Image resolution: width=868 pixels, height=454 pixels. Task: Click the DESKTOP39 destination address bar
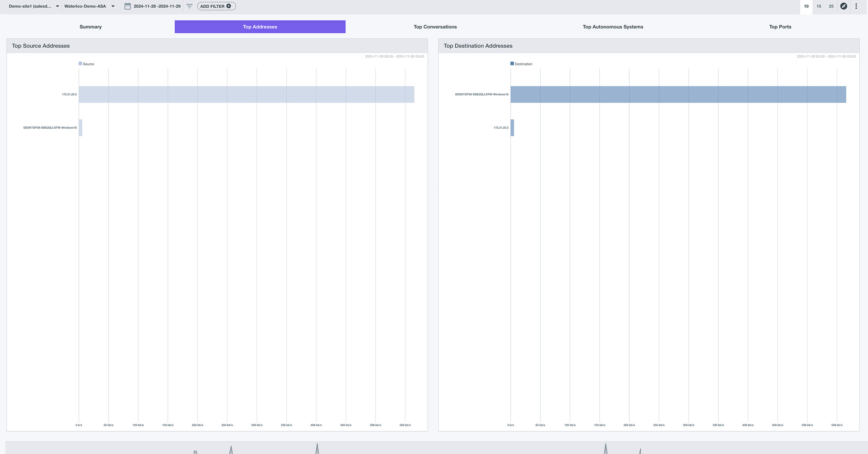[x=678, y=94]
